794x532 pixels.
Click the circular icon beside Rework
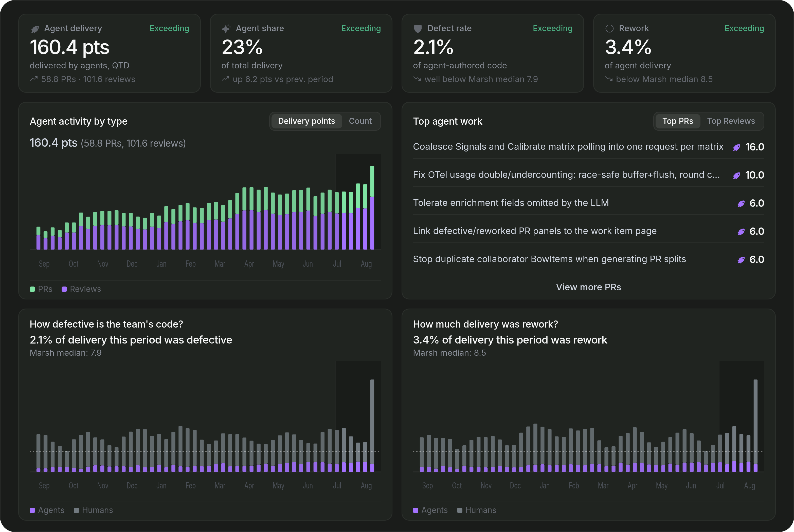[x=609, y=29]
